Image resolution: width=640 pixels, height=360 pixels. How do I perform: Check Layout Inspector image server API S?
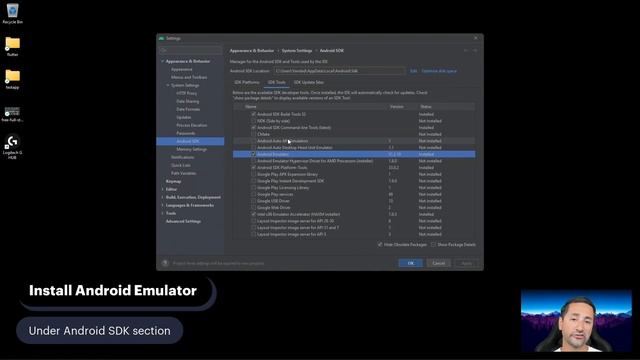pyautogui.click(x=253, y=234)
